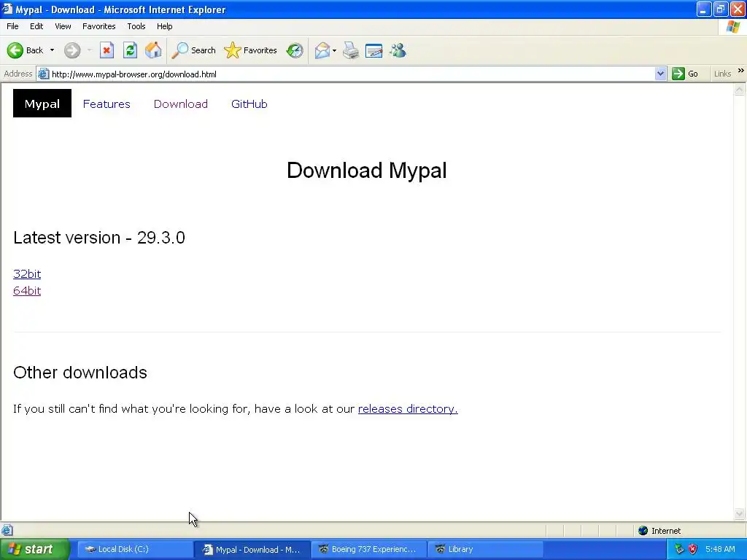The height and width of the screenshot is (560, 747).
Task: Open the releases directory link
Action: tap(408, 408)
